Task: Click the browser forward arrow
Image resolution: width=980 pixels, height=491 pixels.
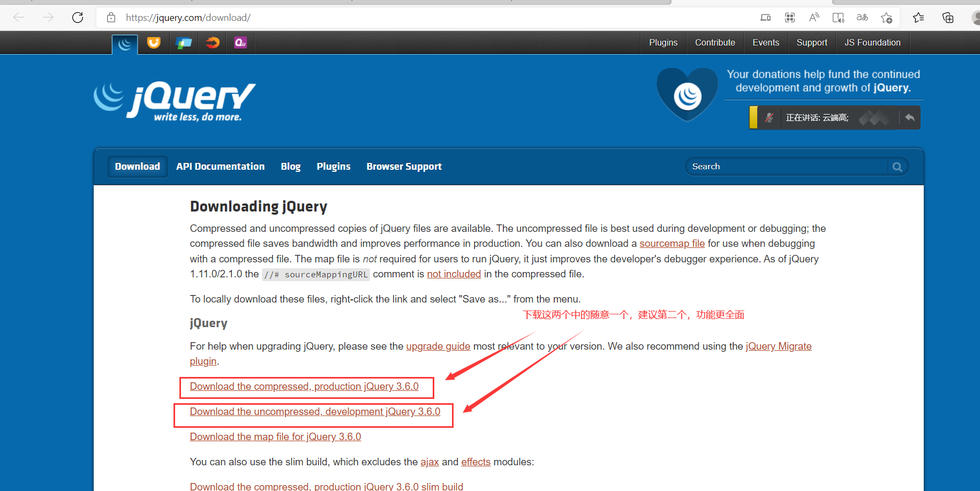Action: (x=48, y=18)
